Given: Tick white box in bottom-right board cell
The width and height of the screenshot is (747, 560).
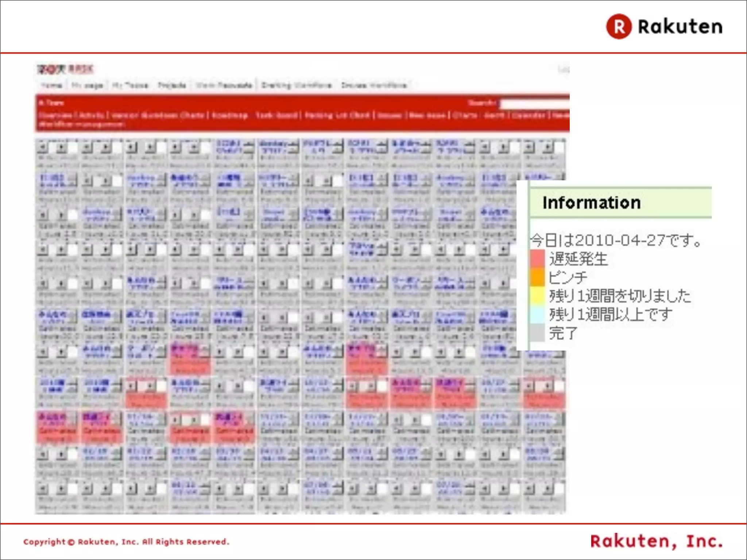Looking at the screenshot, I should [x=559, y=488].
